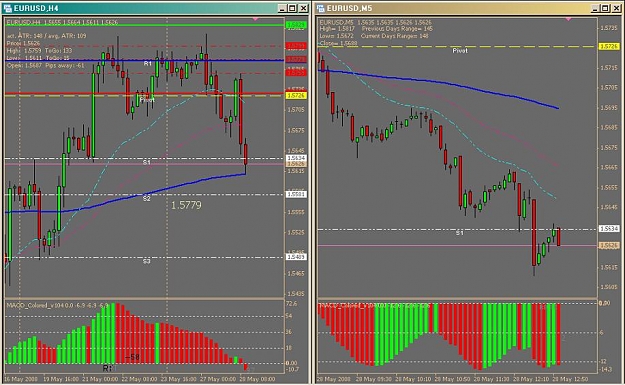Click the EURUSD,H4 window chart icon
This screenshot has height=385, width=625.
[8, 8]
